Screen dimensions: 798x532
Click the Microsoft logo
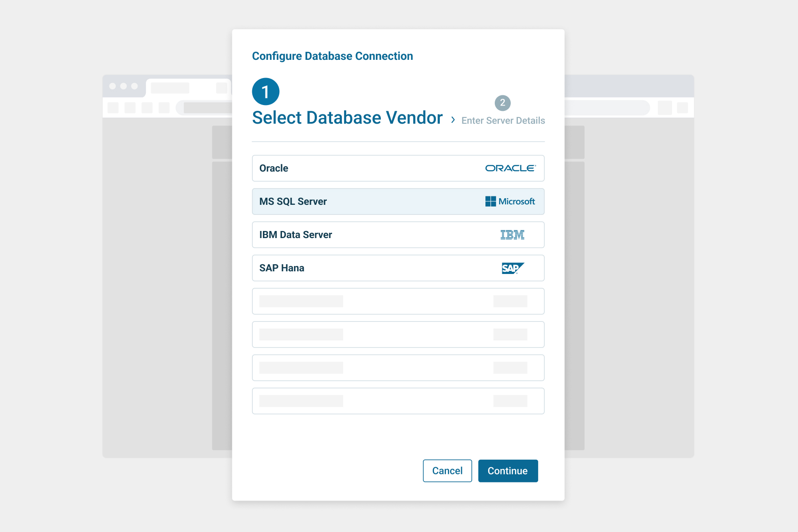coord(510,201)
